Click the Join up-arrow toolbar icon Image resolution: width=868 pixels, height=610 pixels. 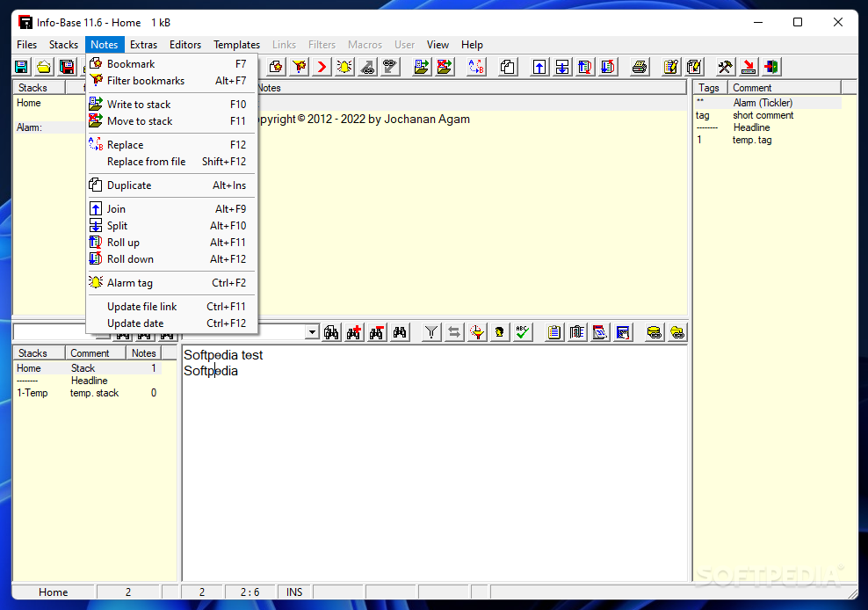(539, 67)
